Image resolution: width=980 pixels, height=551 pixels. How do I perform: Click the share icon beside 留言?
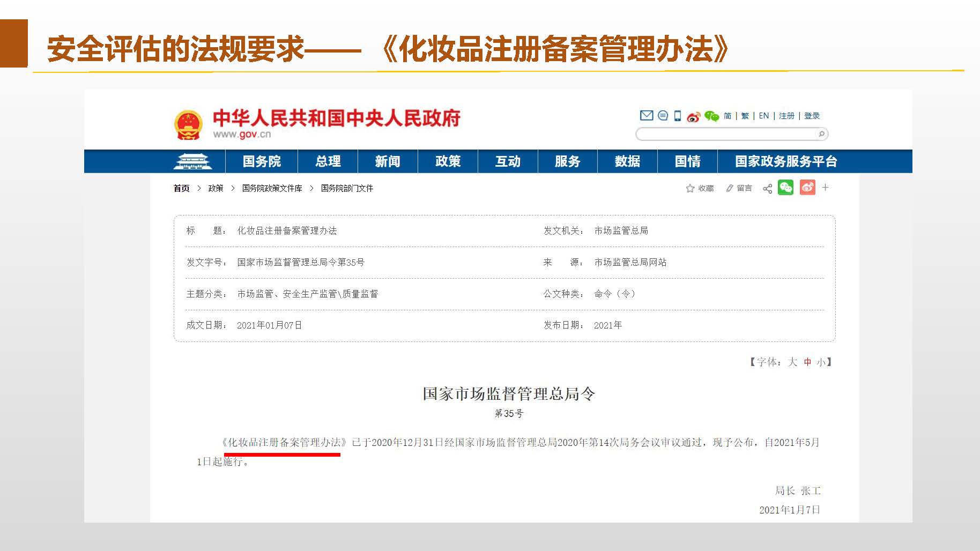767,188
